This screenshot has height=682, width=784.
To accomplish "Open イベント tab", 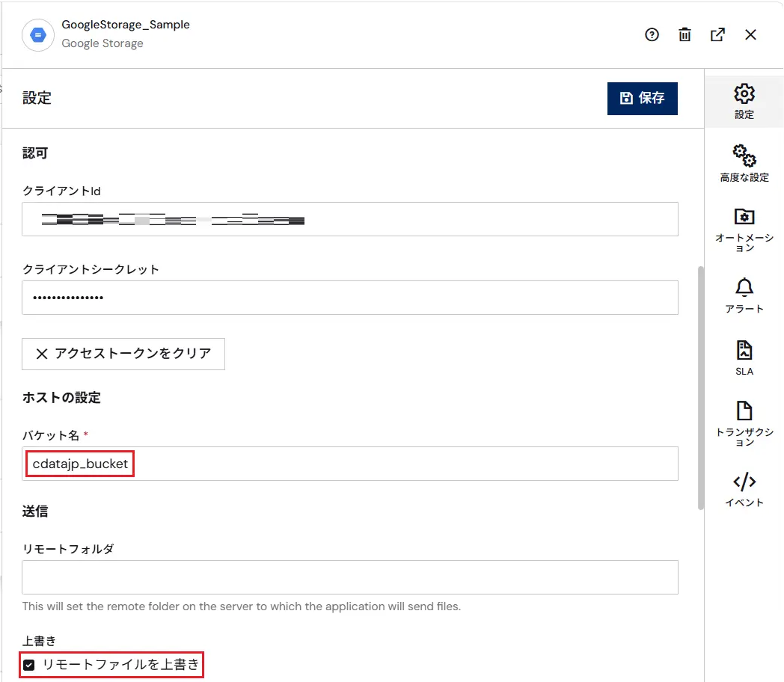I will click(744, 490).
